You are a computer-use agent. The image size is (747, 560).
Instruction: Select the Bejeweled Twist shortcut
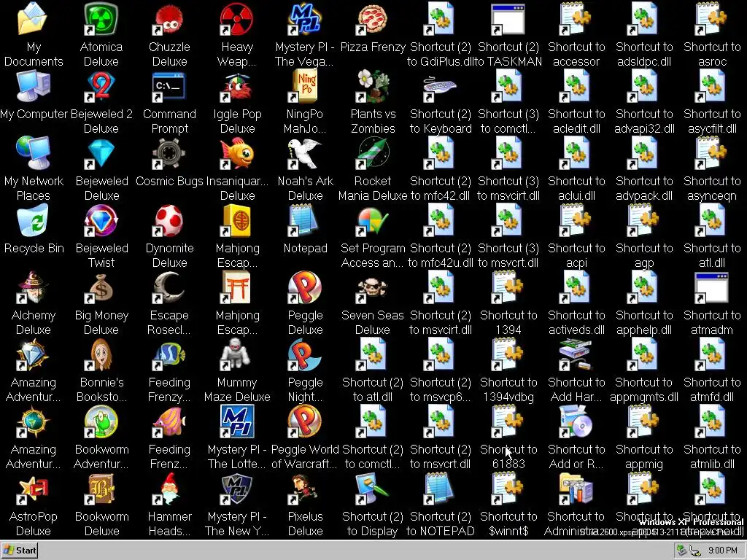coord(101,220)
